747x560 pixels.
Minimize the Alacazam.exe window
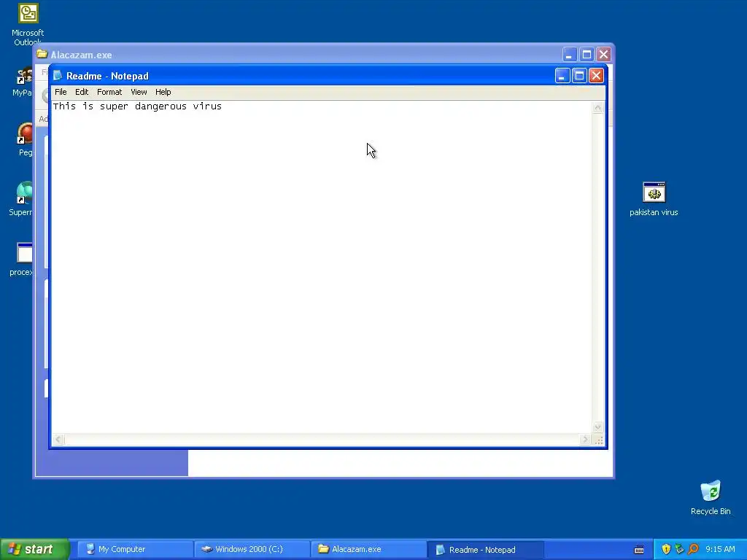pyautogui.click(x=569, y=55)
